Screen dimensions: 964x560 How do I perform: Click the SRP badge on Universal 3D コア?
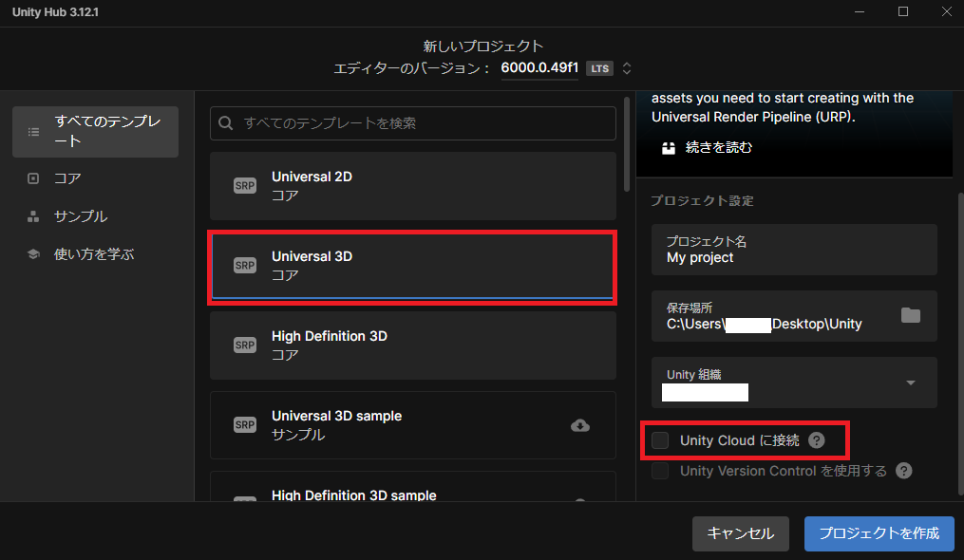(x=245, y=266)
